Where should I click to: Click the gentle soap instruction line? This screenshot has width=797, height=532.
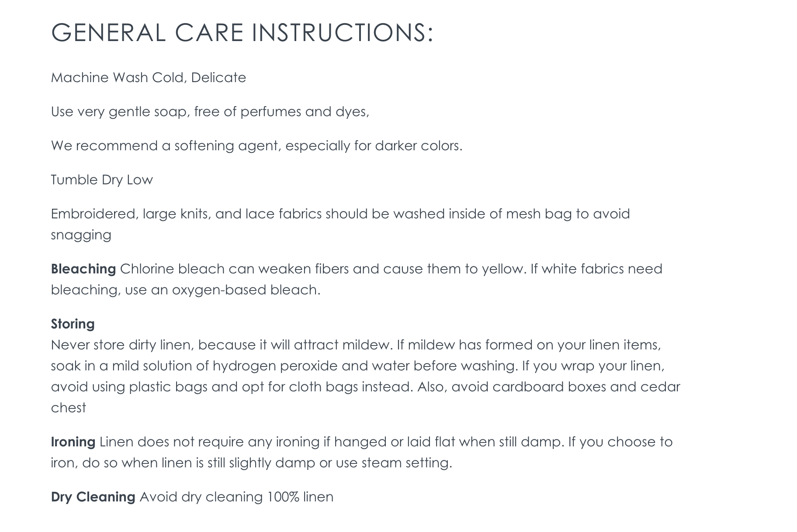click(210, 112)
